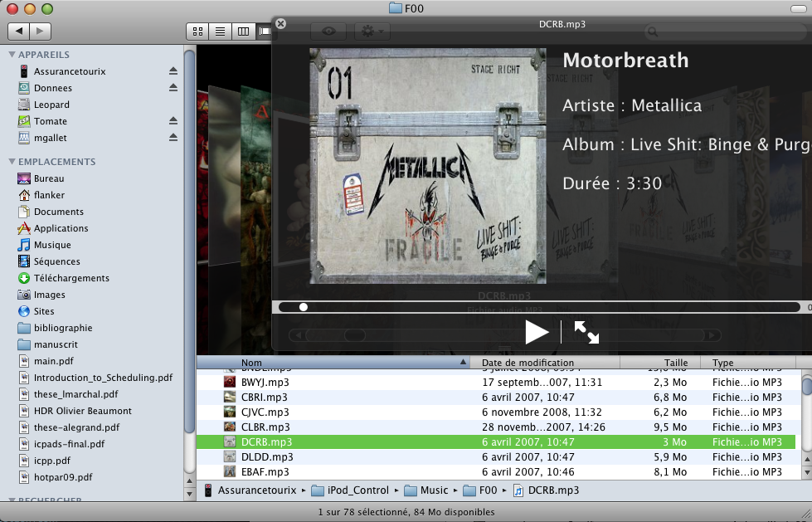Open Applications in the sidebar

(x=61, y=228)
